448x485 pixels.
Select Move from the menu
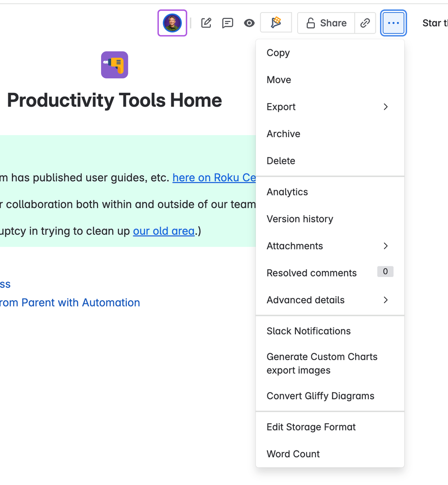330,80
